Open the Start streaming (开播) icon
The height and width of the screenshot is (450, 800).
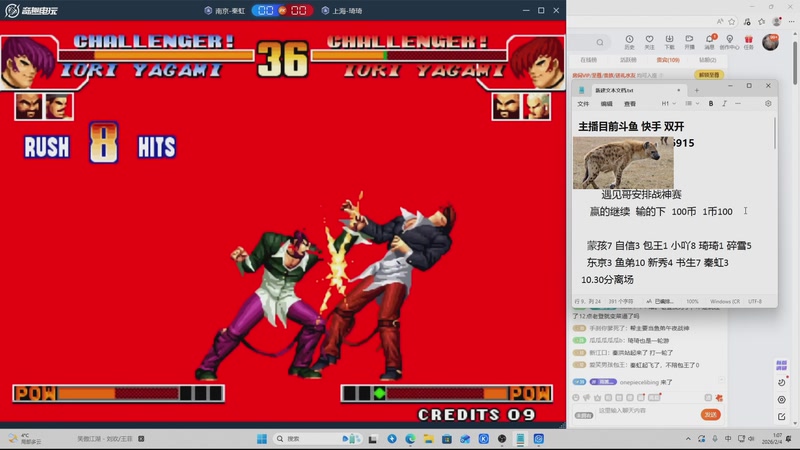pos(689,42)
